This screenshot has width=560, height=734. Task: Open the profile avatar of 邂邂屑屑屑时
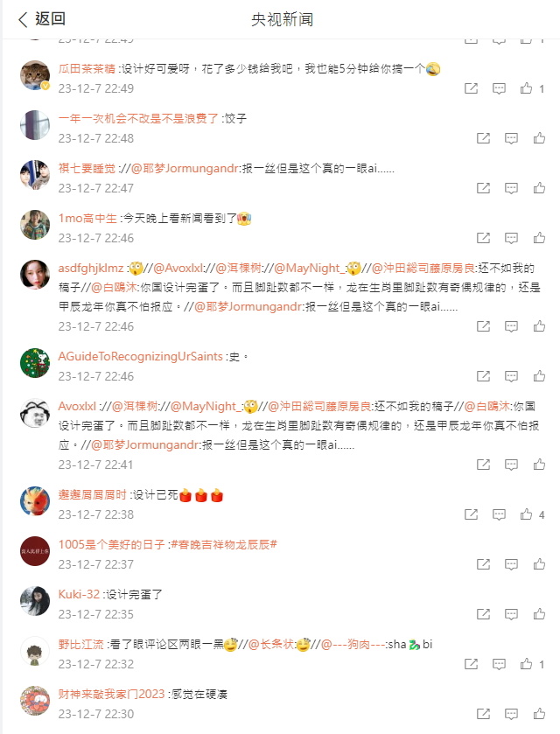pyautogui.click(x=35, y=501)
